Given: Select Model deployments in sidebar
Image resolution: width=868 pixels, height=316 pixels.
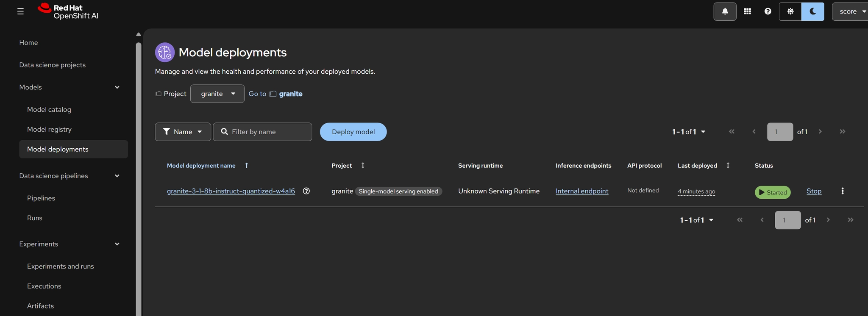Looking at the screenshot, I should tap(73, 149).
